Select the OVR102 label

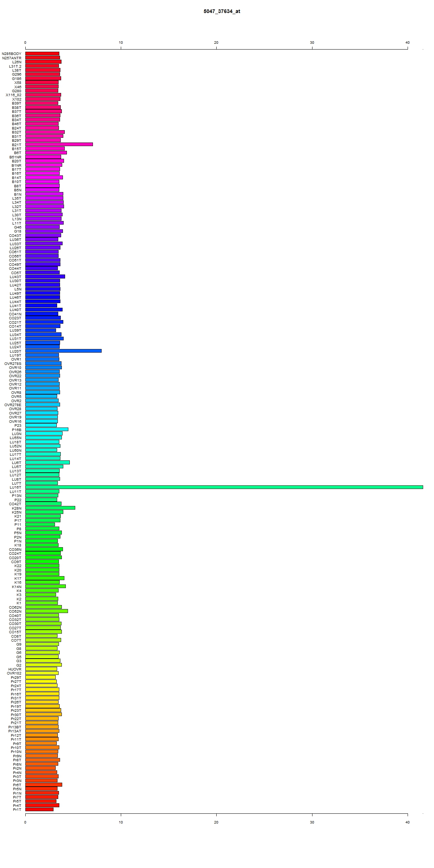point(14,673)
